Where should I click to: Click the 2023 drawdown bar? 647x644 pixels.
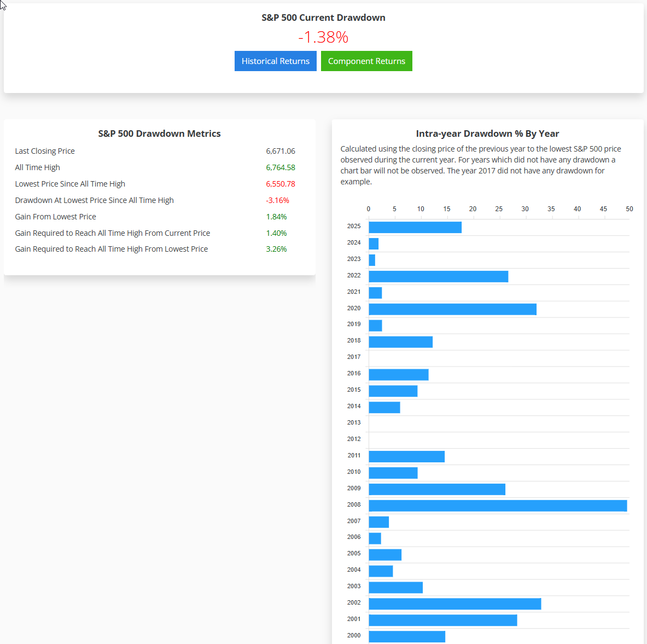coord(372,260)
